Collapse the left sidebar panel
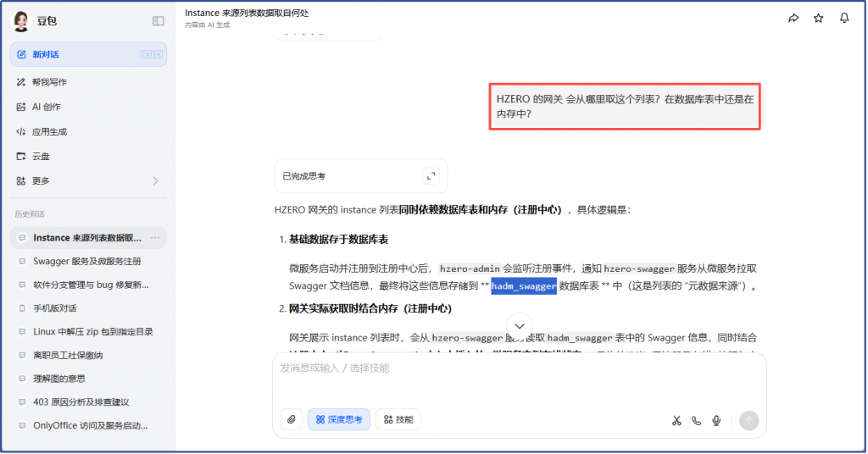 point(158,21)
